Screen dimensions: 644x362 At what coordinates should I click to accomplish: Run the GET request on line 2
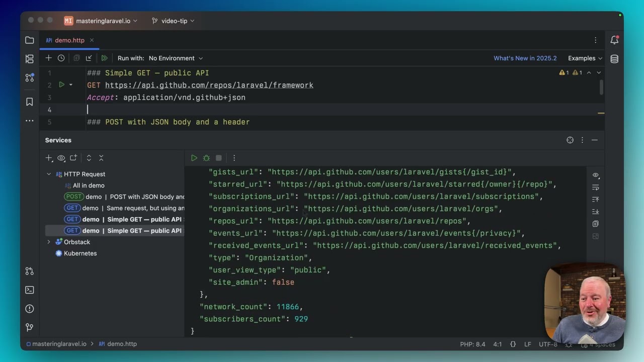tap(61, 85)
